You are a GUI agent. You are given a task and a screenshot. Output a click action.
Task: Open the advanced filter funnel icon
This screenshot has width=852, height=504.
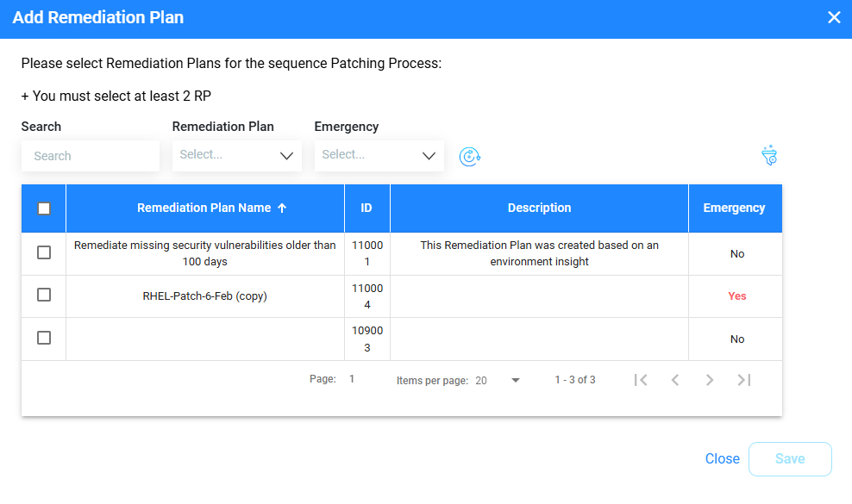point(769,155)
